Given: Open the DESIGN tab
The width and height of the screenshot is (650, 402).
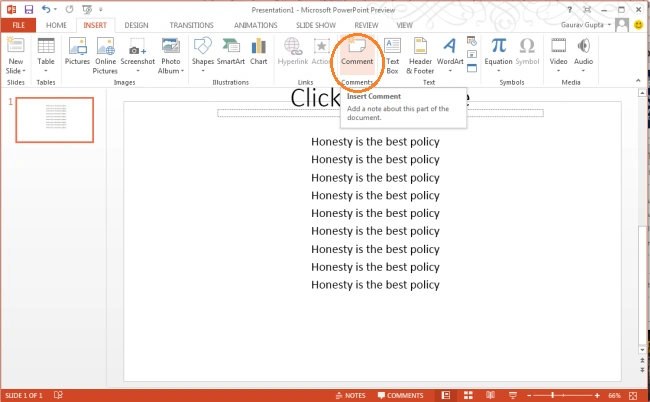Looking at the screenshot, I should [x=136, y=25].
